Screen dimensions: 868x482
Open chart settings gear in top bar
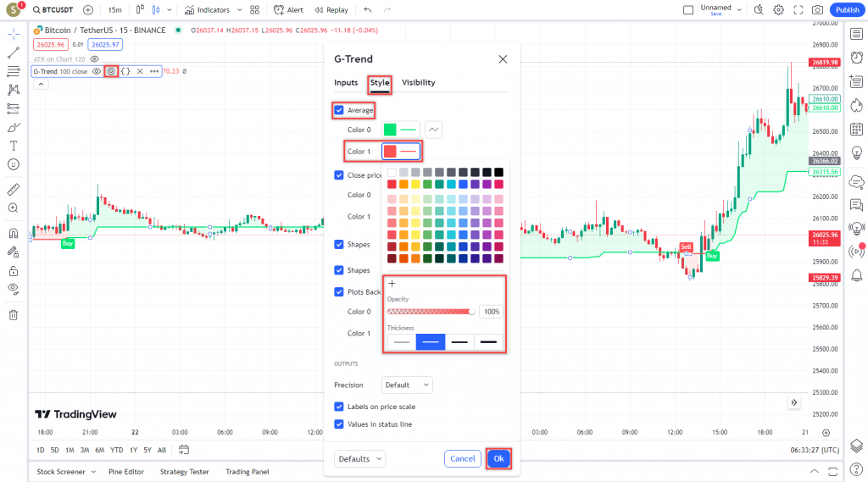click(778, 10)
